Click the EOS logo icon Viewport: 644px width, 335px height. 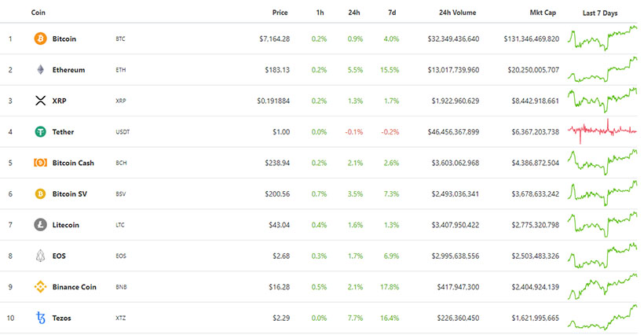[x=40, y=256]
